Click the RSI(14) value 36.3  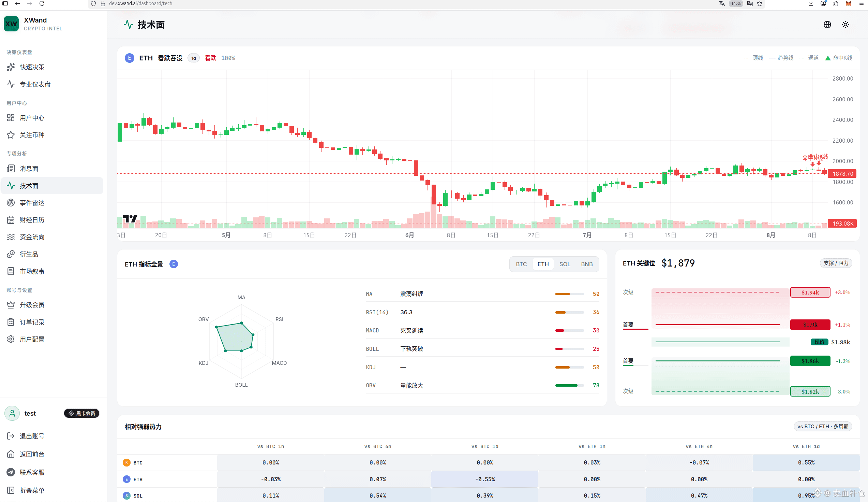406,312
